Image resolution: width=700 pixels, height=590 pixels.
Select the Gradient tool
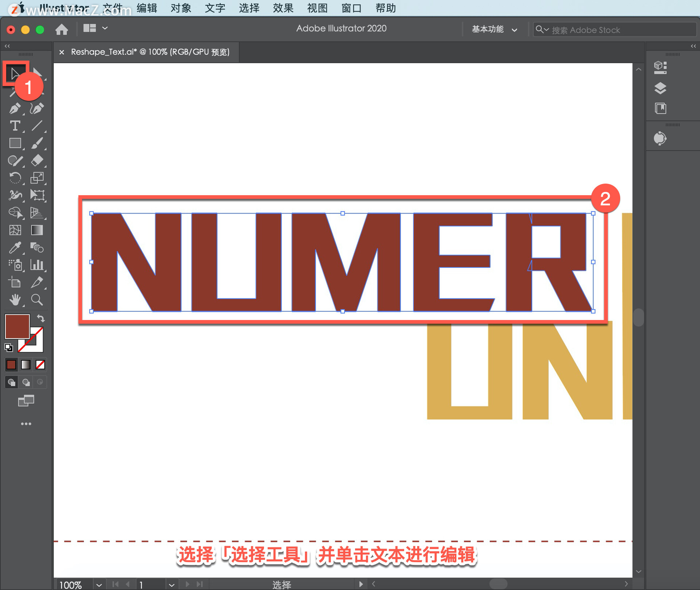(37, 230)
